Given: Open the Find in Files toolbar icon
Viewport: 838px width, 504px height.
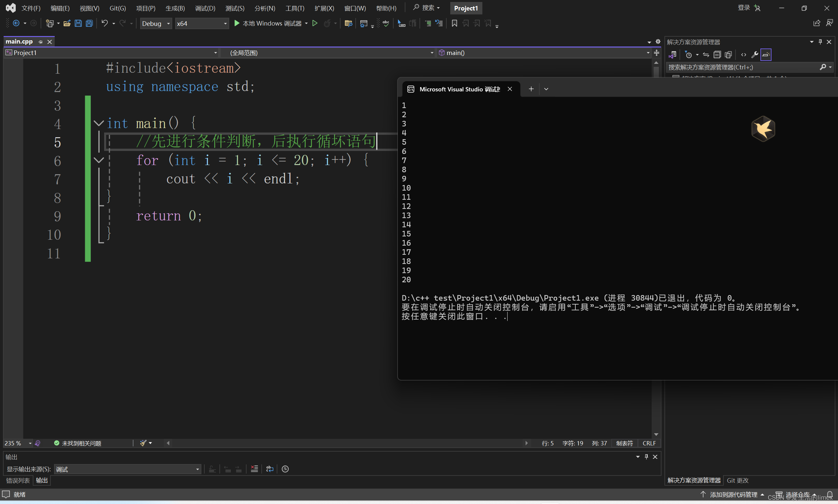Looking at the screenshot, I should 348,23.
